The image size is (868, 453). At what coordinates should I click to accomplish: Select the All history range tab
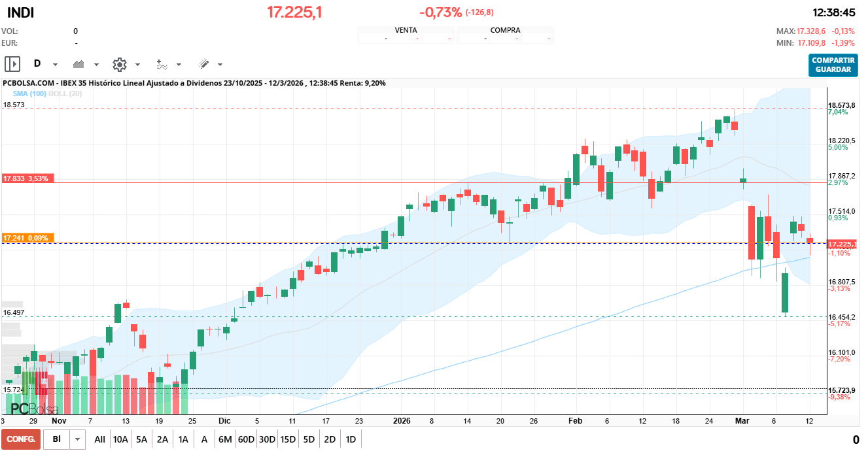[99, 439]
